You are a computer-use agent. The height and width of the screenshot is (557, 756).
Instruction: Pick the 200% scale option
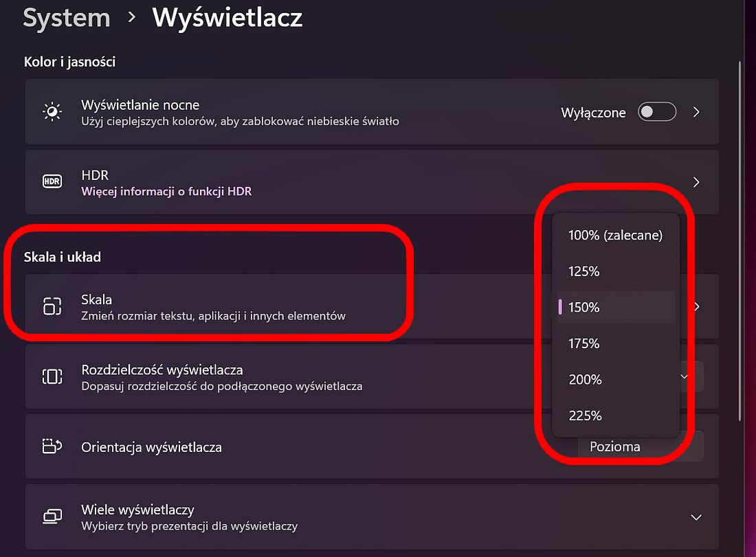(616, 380)
